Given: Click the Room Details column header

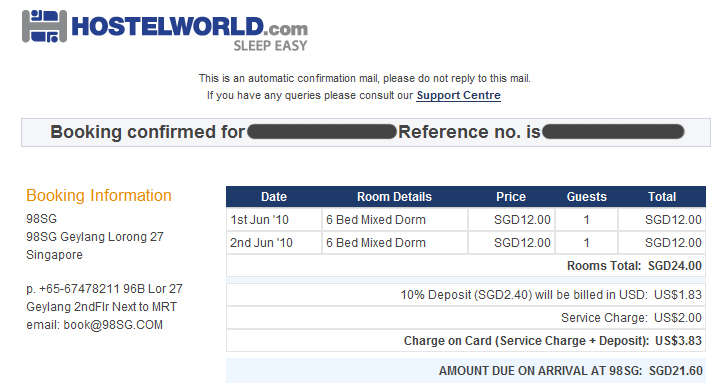Looking at the screenshot, I should click(x=394, y=197).
